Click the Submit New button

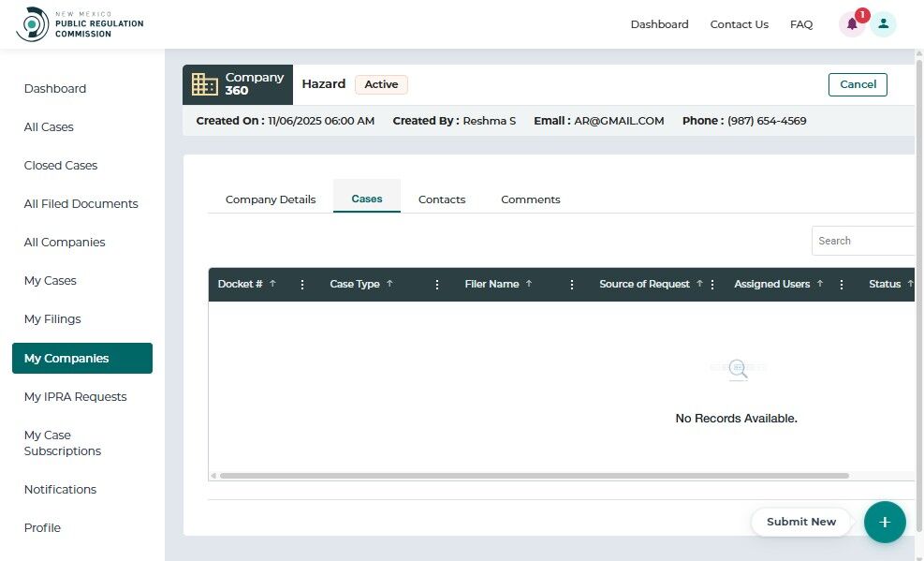[800, 522]
